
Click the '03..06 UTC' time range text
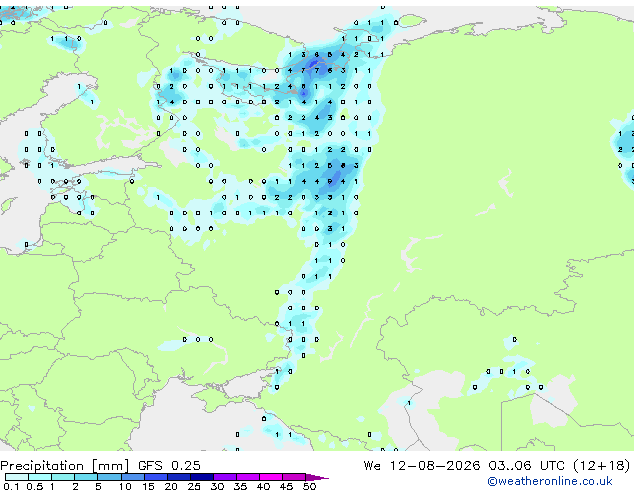click(526, 466)
